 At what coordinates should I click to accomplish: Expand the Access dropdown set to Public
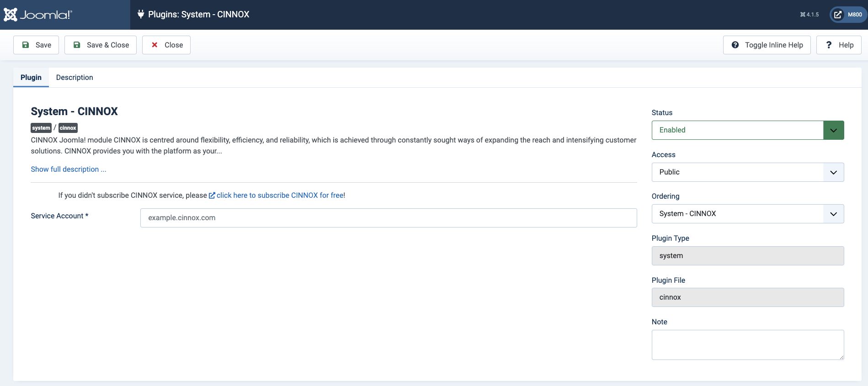(x=747, y=172)
